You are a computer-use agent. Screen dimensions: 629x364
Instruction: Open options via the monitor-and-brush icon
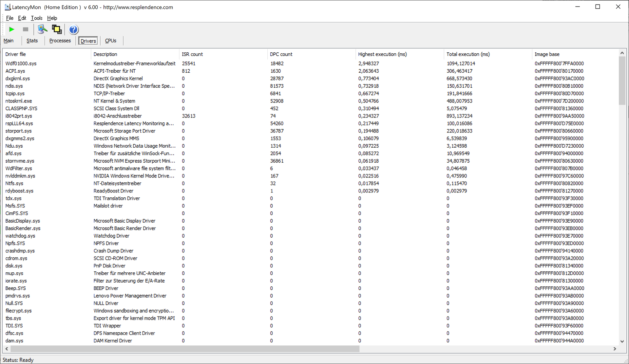[42, 29]
